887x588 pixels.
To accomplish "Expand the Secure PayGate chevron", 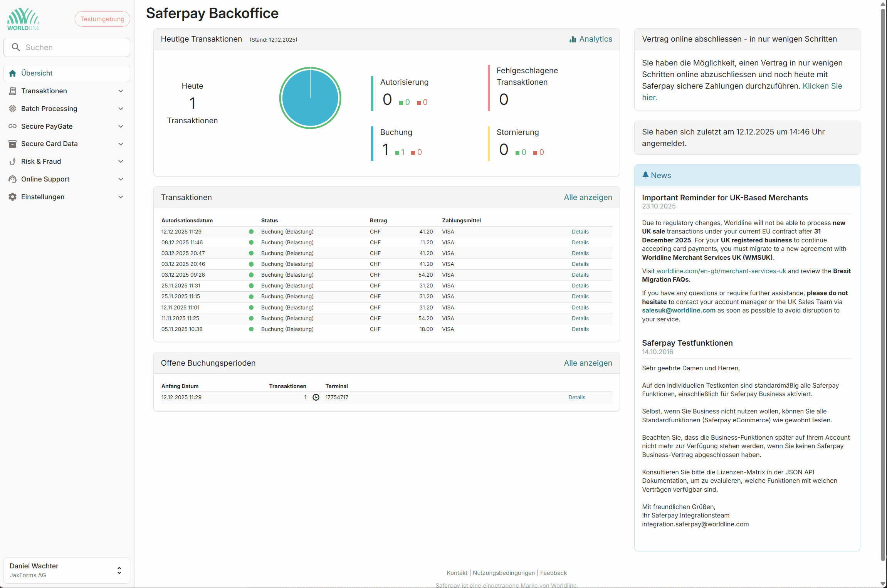I will click(121, 126).
